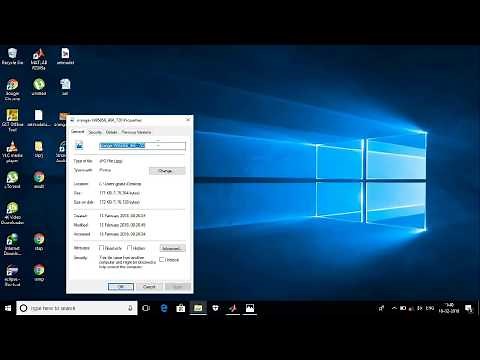The width and height of the screenshot is (480, 360).
Task: Select the Internet Download Manager shortcut
Action: (12, 244)
